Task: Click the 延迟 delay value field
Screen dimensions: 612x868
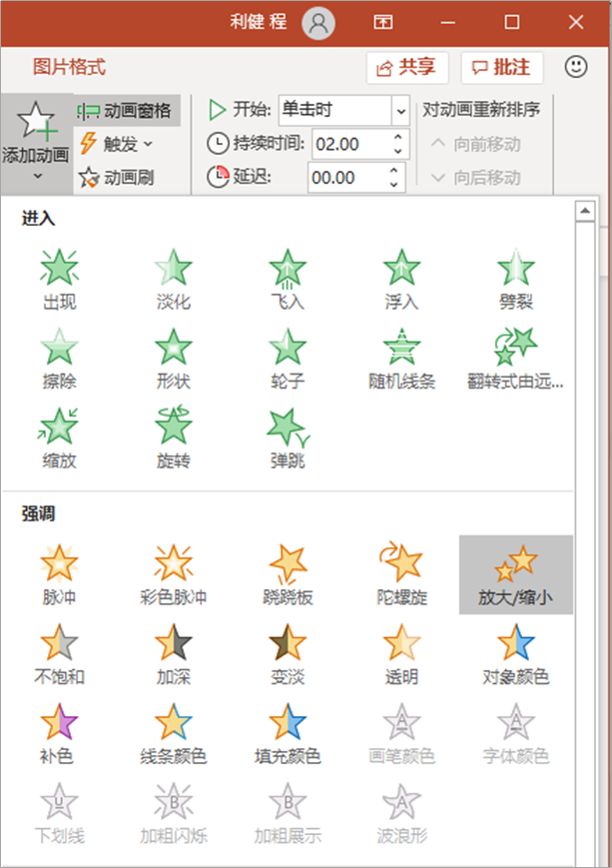Action: [346, 177]
